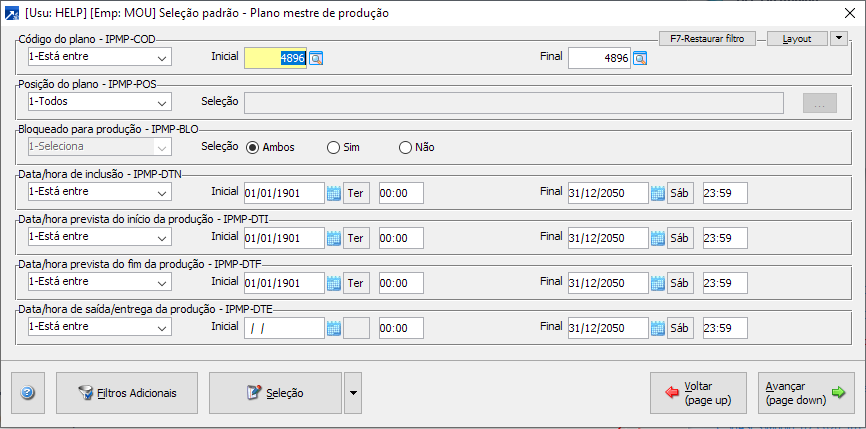Open calendar for início da produção Inicial date
This screenshot has height=429, width=866.
click(x=334, y=238)
